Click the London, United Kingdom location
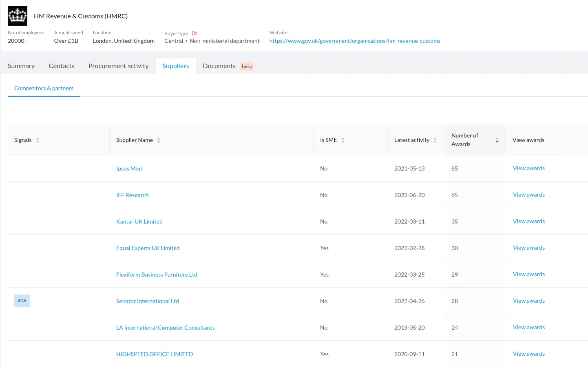 [x=124, y=41]
